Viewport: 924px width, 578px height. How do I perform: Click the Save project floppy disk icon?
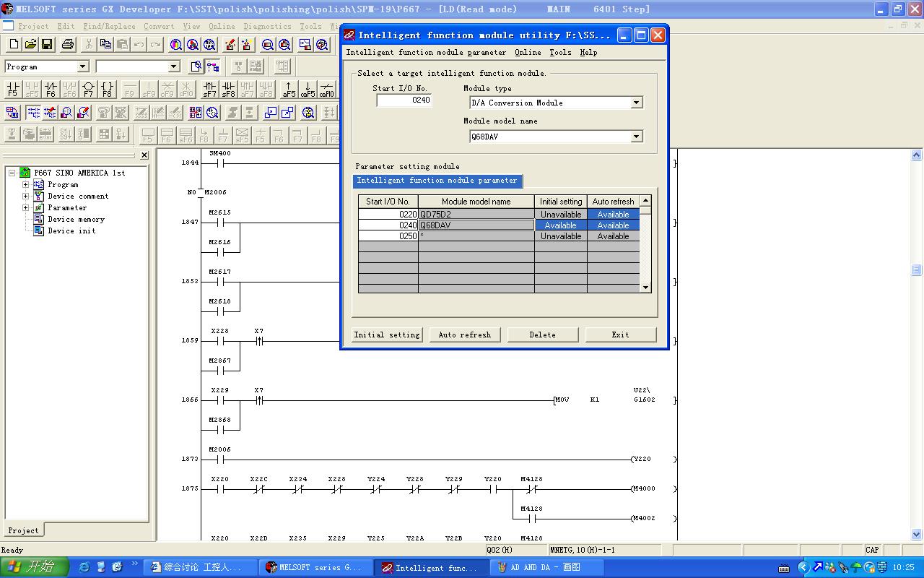pyautogui.click(x=47, y=45)
